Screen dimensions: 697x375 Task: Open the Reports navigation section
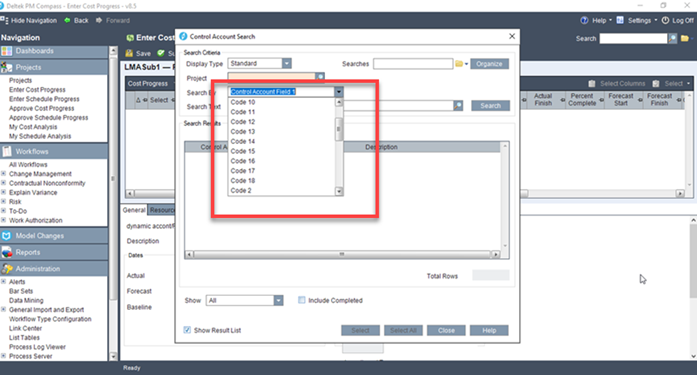54,252
